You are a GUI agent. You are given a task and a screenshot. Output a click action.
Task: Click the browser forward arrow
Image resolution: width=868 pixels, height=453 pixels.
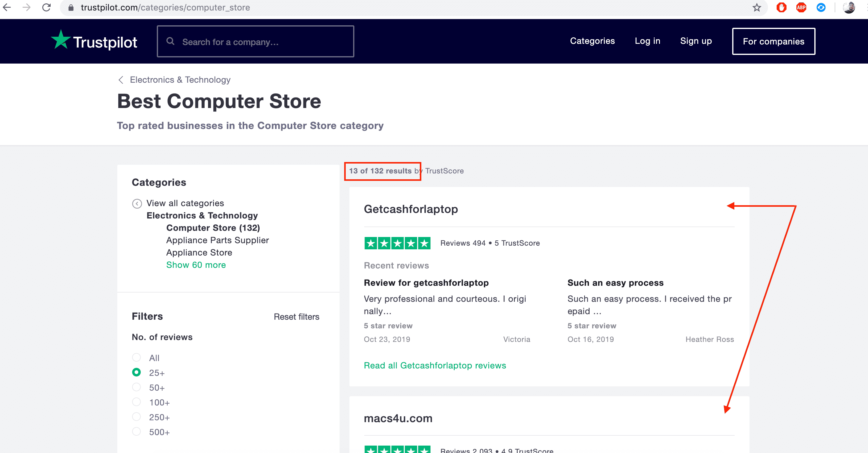[26, 7]
